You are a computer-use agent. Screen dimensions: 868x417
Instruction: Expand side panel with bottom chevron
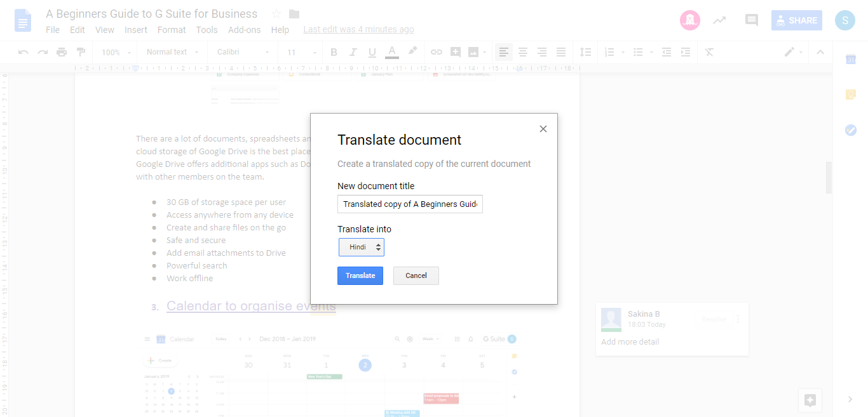pos(850,399)
